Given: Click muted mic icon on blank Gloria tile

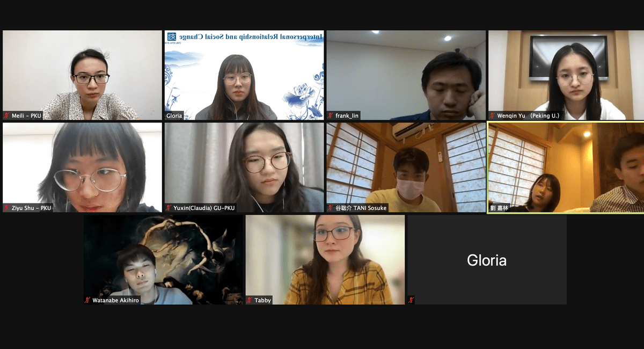Looking at the screenshot, I should (x=412, y=300).
